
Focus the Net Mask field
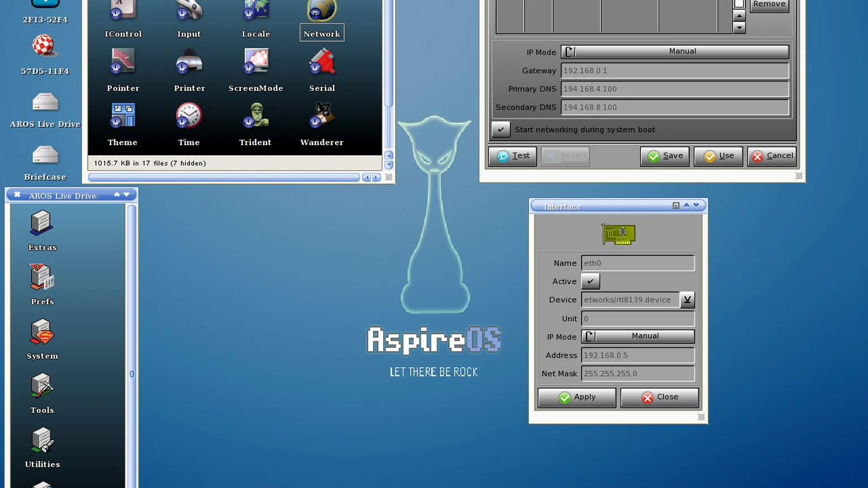pyautogui.click(x=638, y=373)
